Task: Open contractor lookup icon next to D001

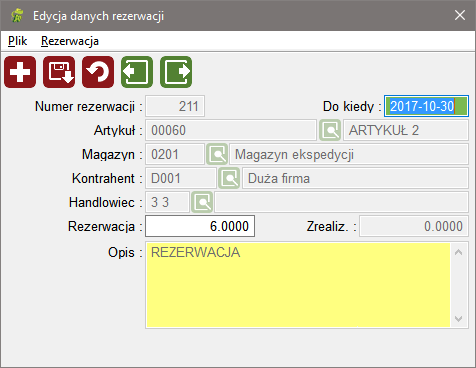Action: point(229,178)
